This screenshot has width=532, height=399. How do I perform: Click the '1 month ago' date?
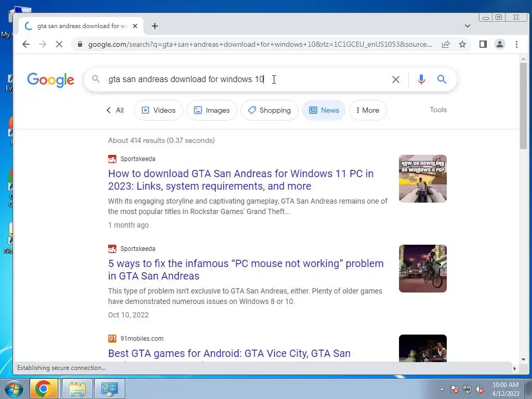[x=128, y=225]
